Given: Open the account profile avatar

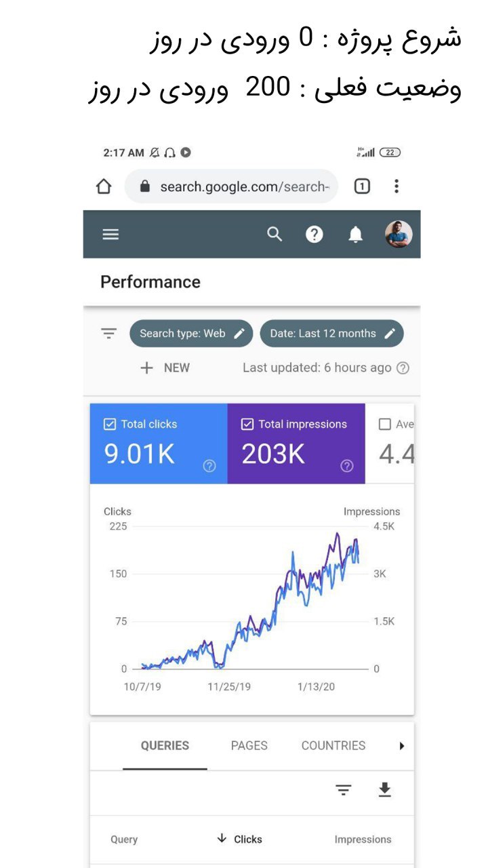Looking at the screenshot, I should [x=399, y=235].
